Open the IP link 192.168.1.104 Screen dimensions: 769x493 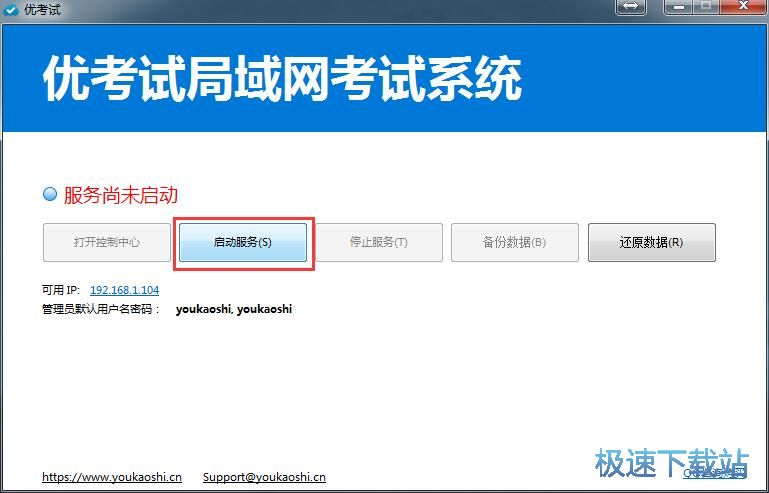pyautogui.click(x=125, y=290)
